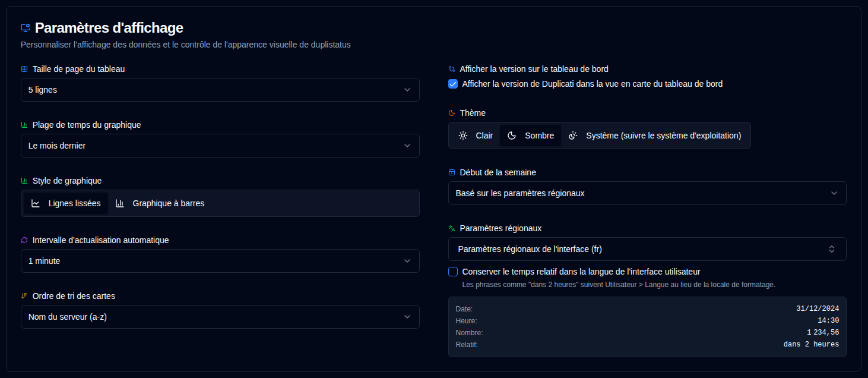Image resolution: width=868 pixels, height=378 pixels.
Task: Click the monitor icon beside Paramètres d'affichage
Action: tap(26, 28)
